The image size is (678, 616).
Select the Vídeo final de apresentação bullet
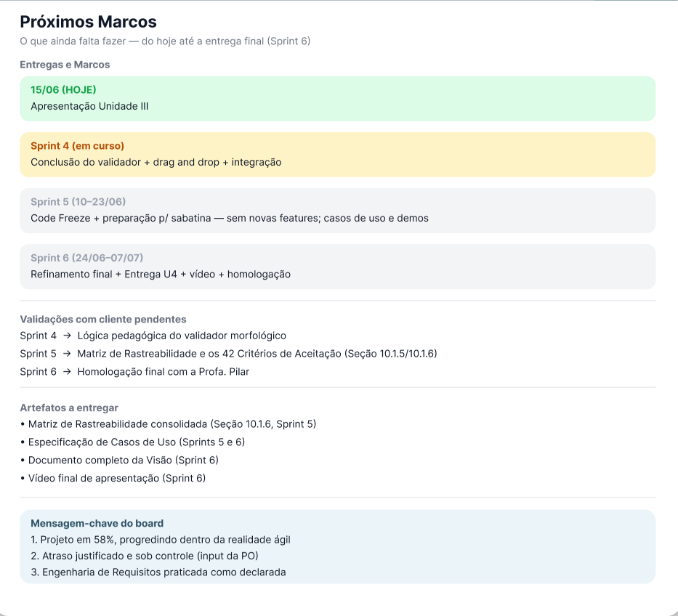coord(113,478)
